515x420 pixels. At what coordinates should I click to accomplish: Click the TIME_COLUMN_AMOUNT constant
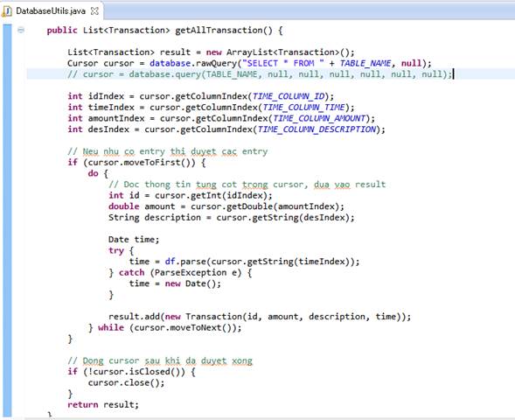tap(319, 118)
